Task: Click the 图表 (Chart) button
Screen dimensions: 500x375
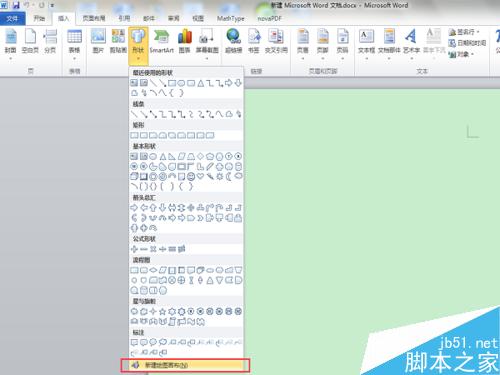Action: click(184, 41)
